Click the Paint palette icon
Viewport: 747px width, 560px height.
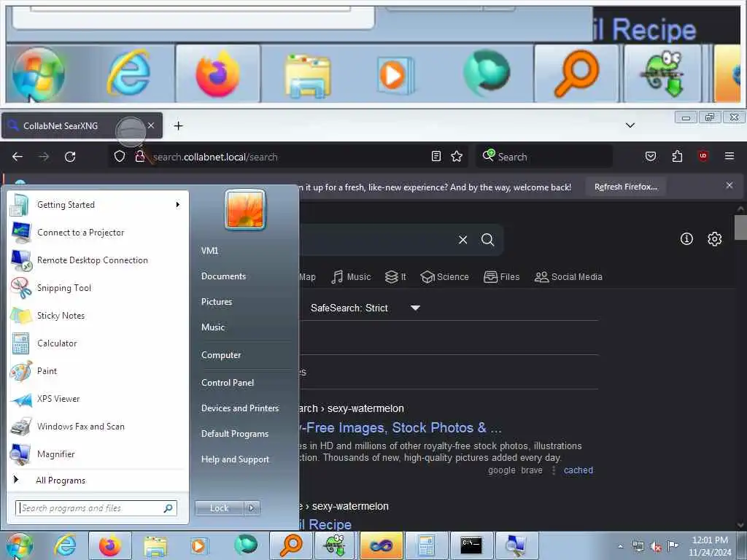tap(21, 371)
